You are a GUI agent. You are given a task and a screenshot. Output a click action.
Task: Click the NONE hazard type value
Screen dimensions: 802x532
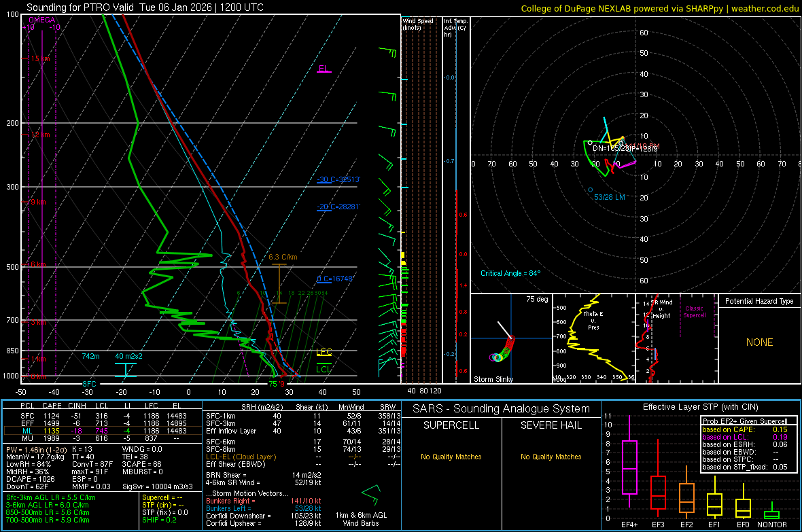point(760,342)
